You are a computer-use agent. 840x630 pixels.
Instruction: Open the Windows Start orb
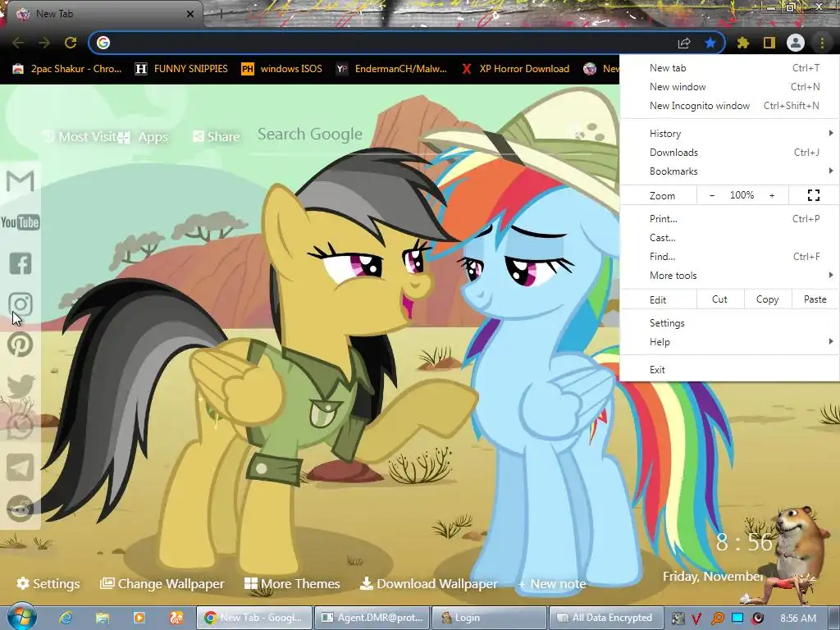pos(21,617)
